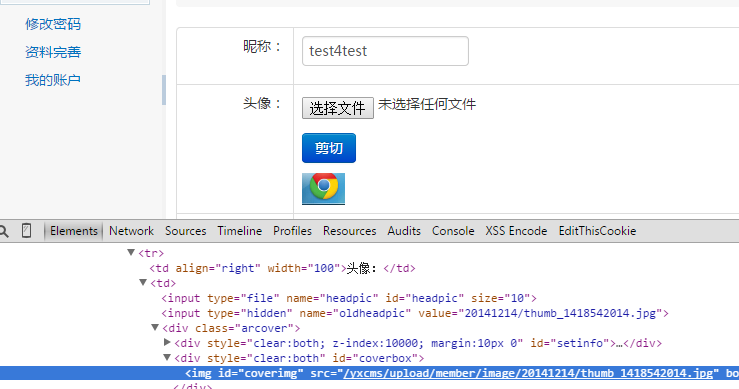Image resolution: width=739 pixels, height=389 pixels.
Task: Open the Console tab
Action: [x=453, y=231]
